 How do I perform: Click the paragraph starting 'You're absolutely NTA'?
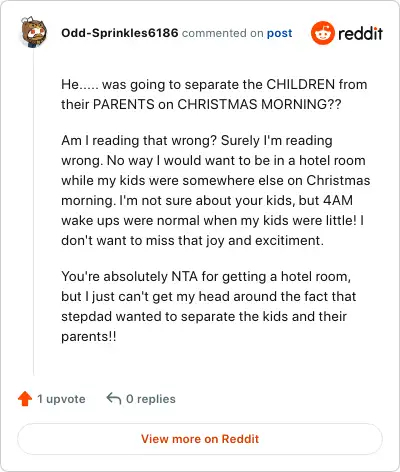[209, 306]
